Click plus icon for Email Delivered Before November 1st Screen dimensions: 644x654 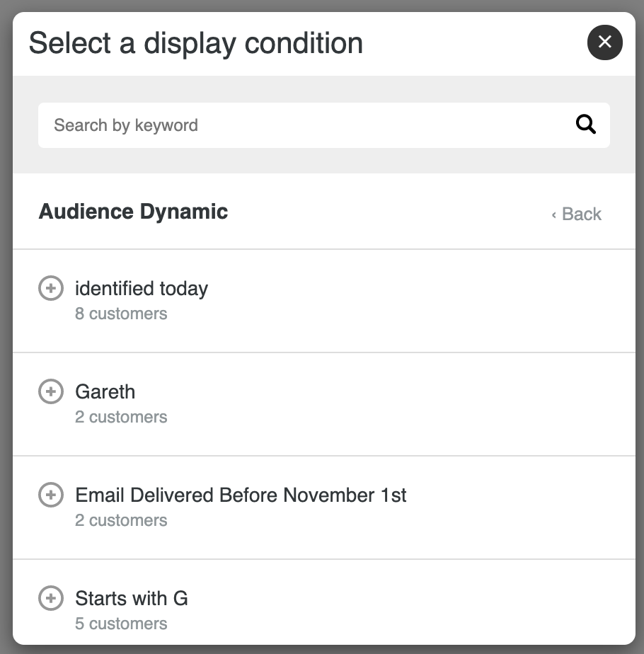(x=51, y=495)
